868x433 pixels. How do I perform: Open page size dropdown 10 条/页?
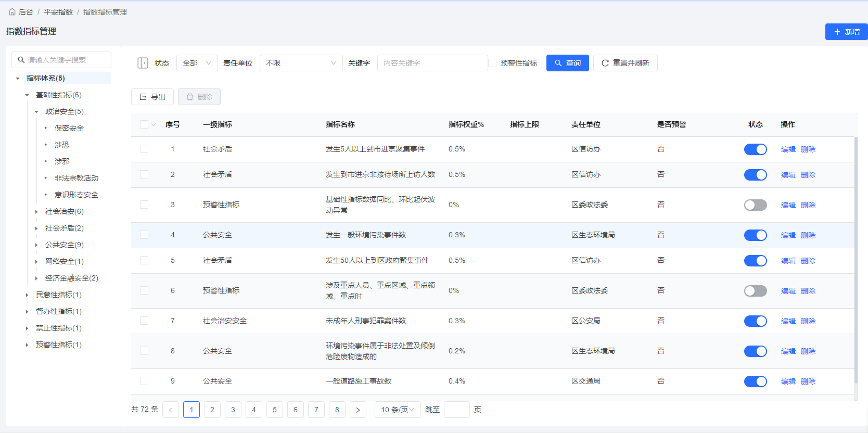pos(398,410)
